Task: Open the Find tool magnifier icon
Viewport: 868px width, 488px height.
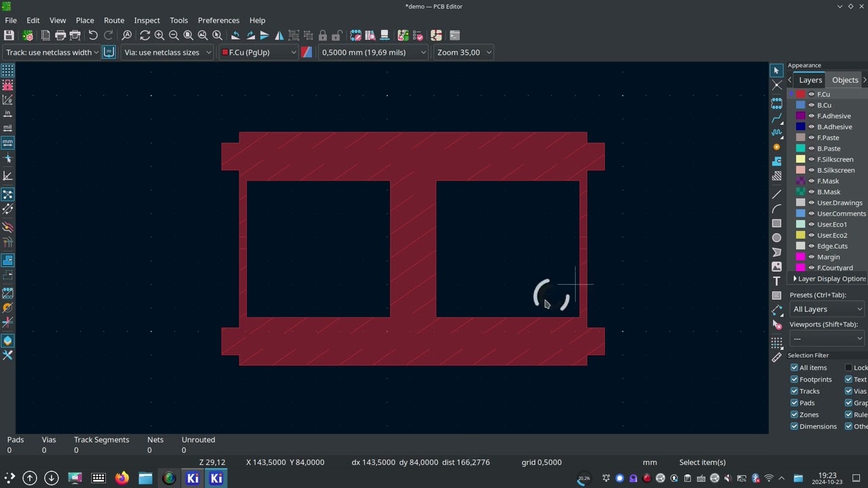Action: point(127,35)
